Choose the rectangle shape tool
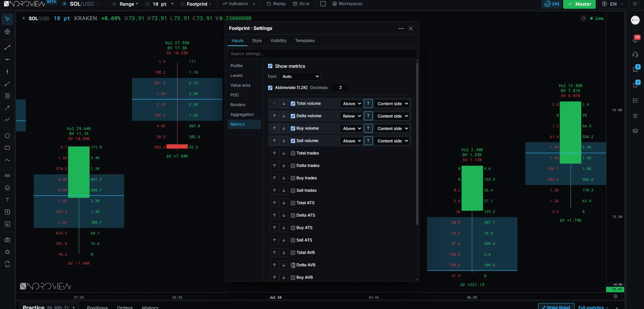This screenshot has height=309, width=644. coord(7,148)
